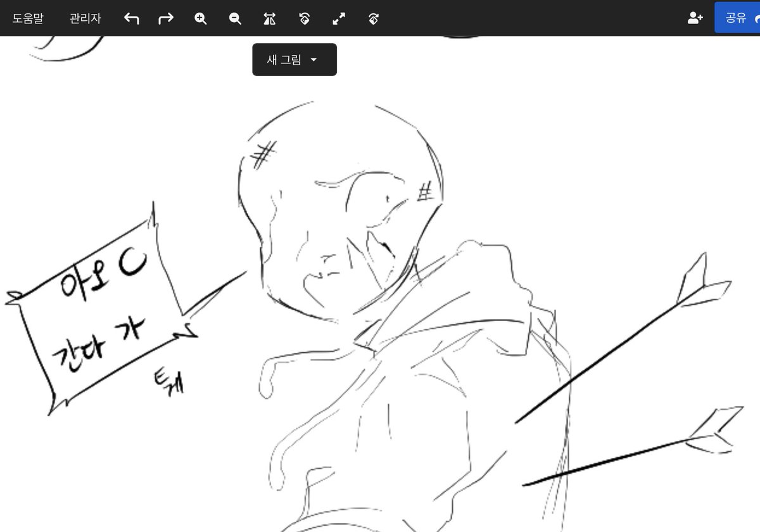The image size is (760, 532).
Task: Toggle fullscreen with the expand arrows icon
Action: [x=339, y=18]
